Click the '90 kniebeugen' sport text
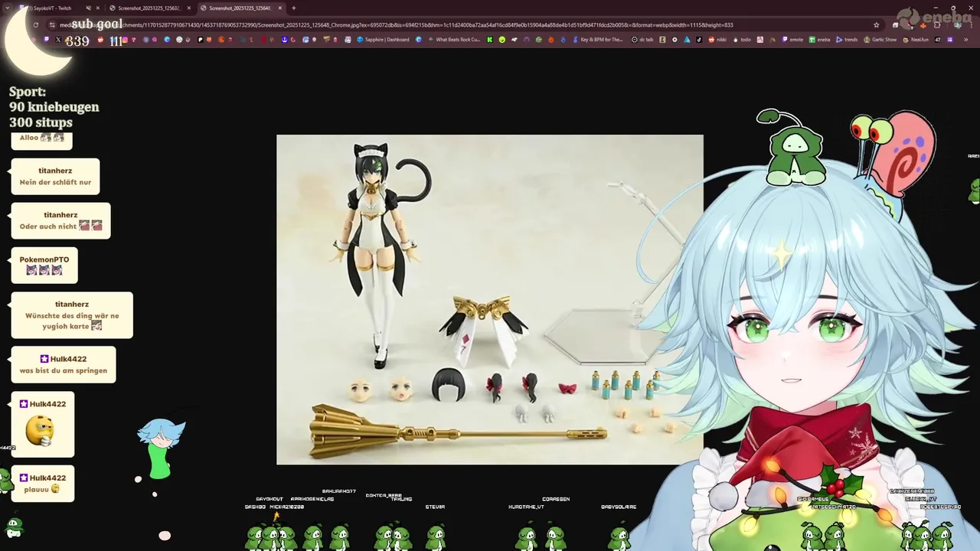This screenshot has width=980, height=551. point(54,107)
